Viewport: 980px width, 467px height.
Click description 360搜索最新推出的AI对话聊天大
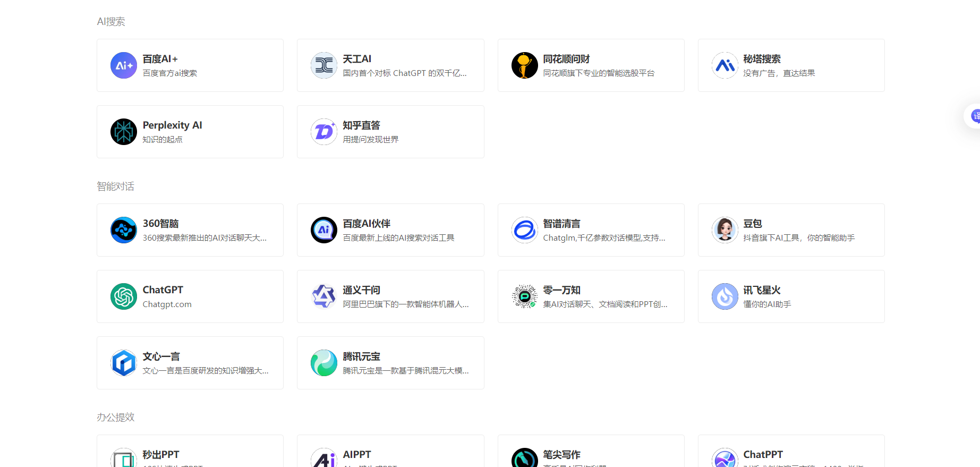pyautogui.click(x=204, y=238)
